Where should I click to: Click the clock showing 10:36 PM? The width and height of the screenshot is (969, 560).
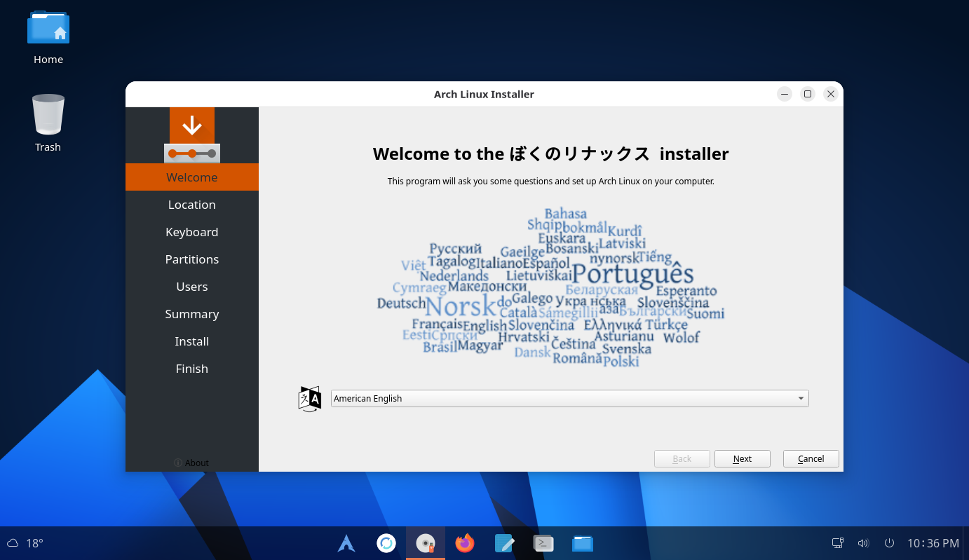click(x=933, y=543)
